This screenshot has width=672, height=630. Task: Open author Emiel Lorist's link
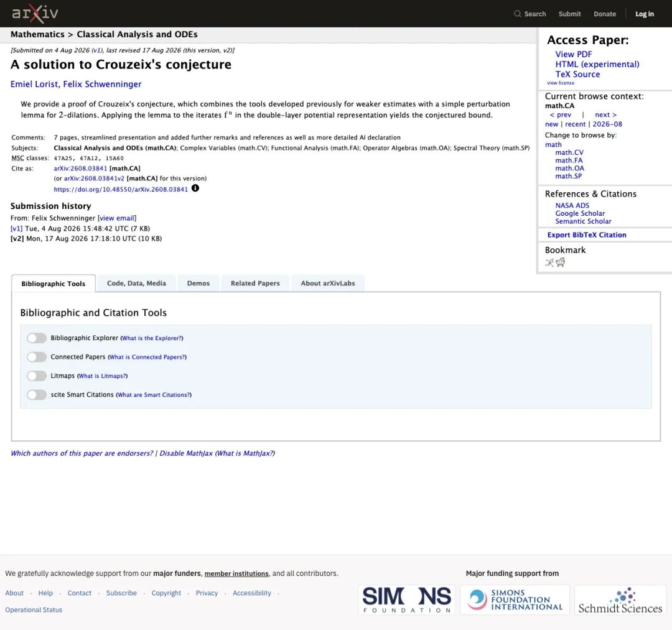pyautogui.click(x=34, y=84)
